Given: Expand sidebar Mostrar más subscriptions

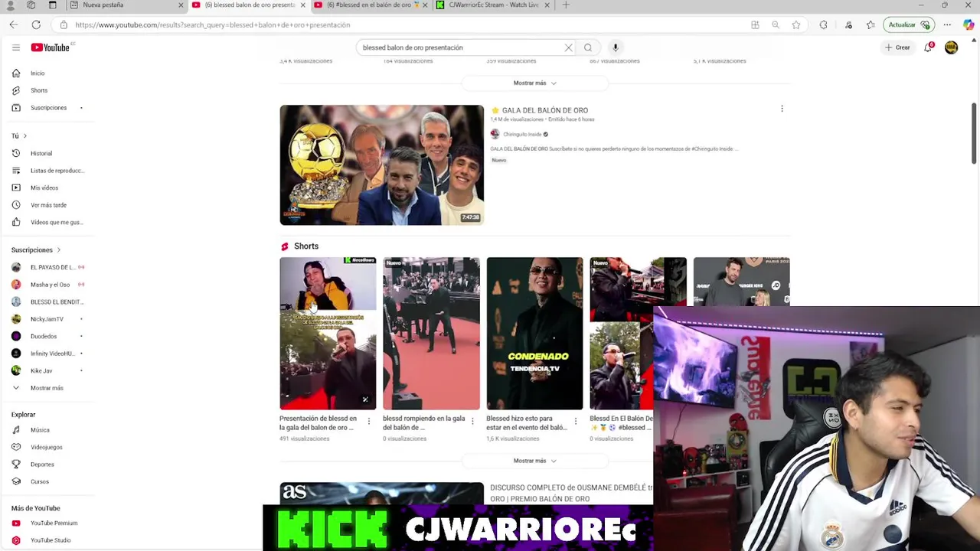Looking at the screenshot, I should coord(47,388).
